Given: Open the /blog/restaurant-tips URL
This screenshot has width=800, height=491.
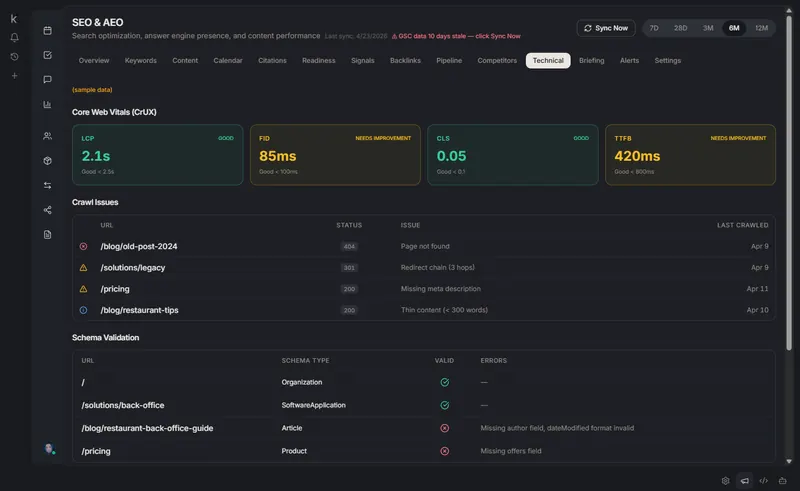Looking at the screenshot, I should pos(139,310).
